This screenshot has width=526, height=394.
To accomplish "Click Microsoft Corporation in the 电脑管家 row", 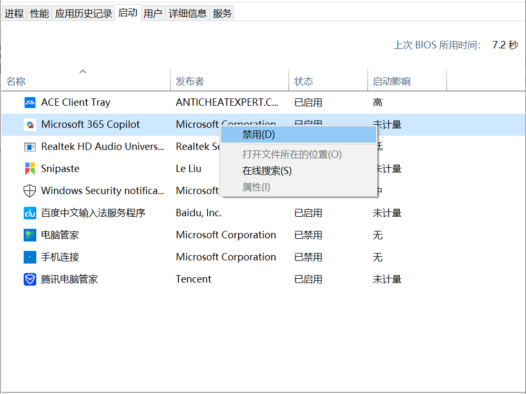I will (x=226, y=235).
